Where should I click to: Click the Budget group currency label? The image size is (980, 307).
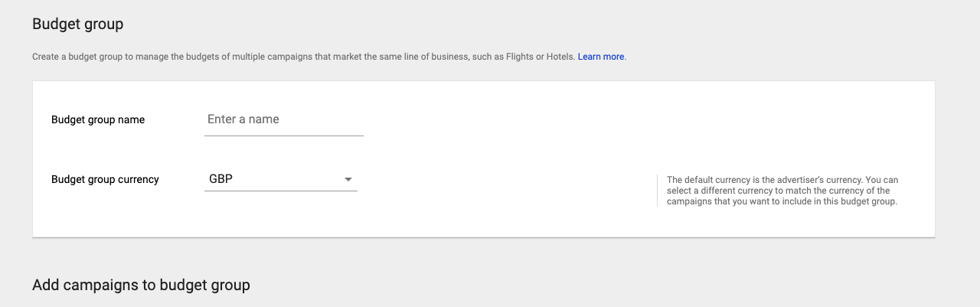105,179
